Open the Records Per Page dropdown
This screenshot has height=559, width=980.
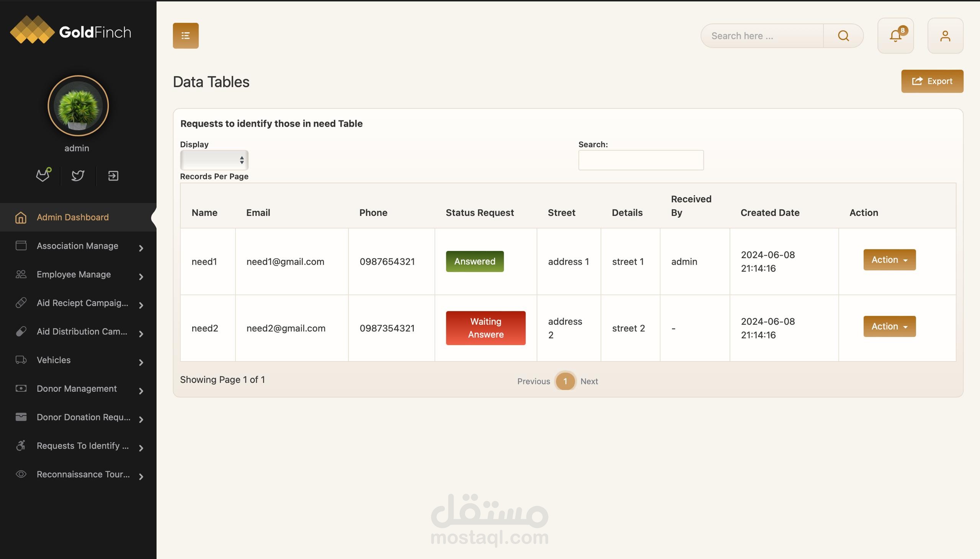coord(214,160)
